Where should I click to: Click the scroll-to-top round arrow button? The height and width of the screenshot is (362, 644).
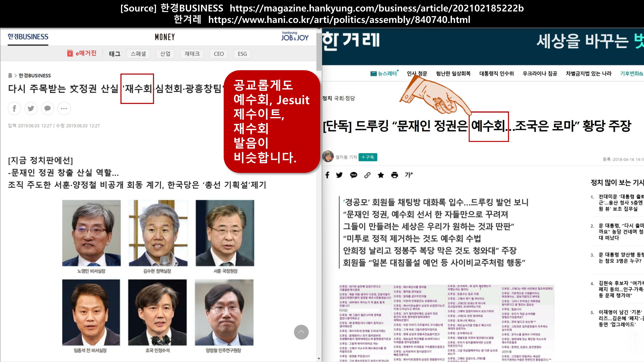(x=301, y=332)
